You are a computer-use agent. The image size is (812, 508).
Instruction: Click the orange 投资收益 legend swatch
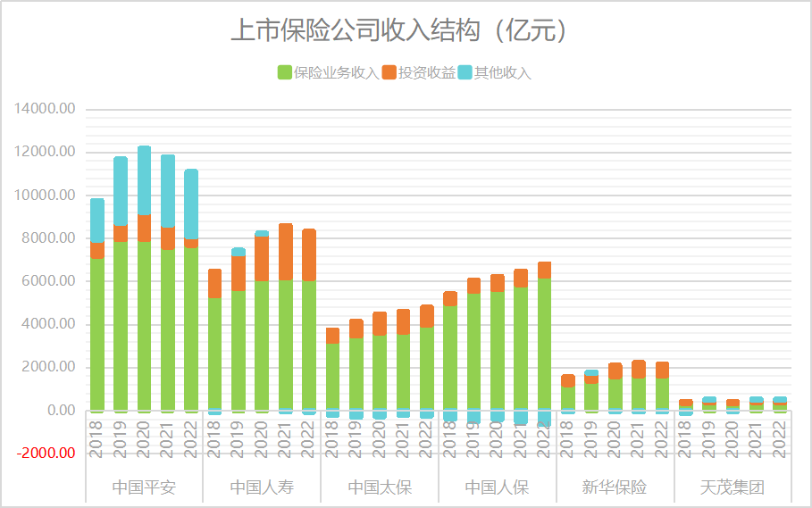[389, 72]
